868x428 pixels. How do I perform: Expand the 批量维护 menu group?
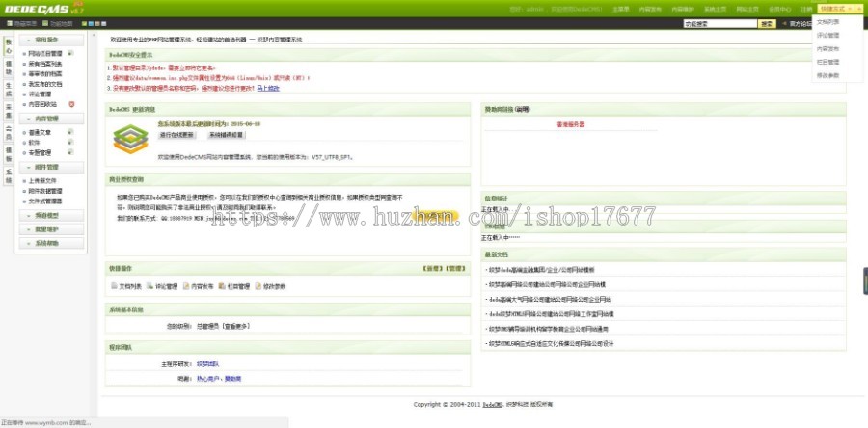(x=51, y=229)
